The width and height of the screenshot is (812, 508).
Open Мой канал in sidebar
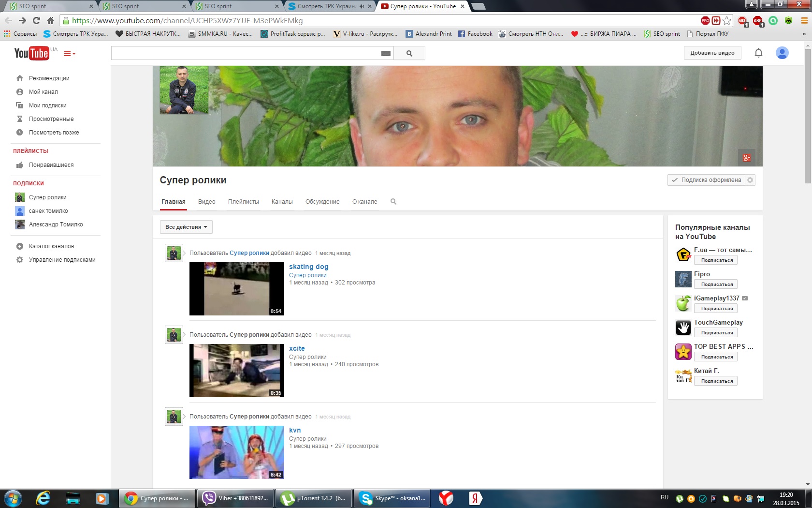click(x=43, y=92)
